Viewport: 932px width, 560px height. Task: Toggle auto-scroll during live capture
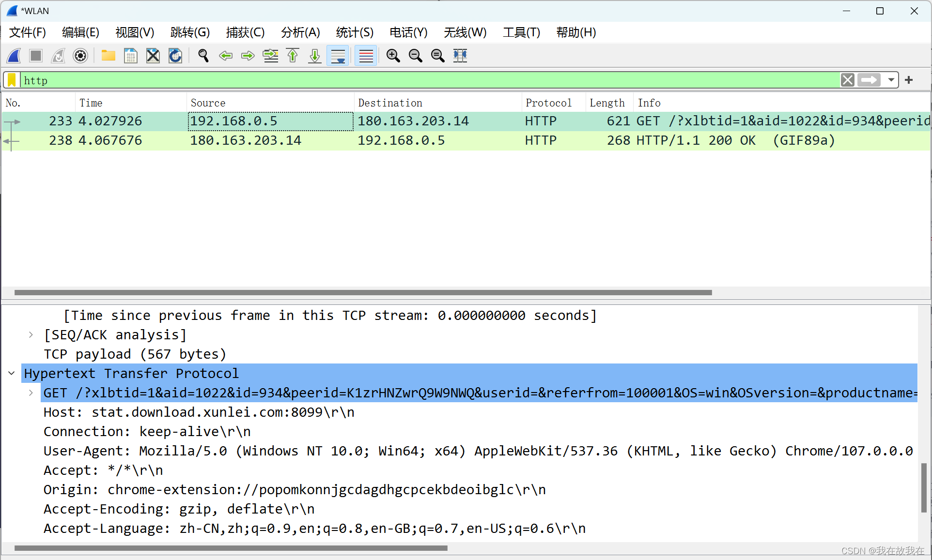tap(338, 56)
